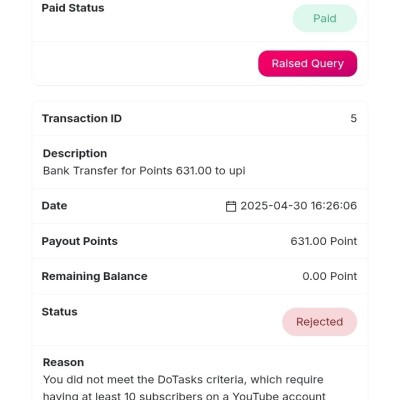The width and height of the screenshot is (400, 400).
Task: Click the Paid Status label
Action: coord(73,8)
